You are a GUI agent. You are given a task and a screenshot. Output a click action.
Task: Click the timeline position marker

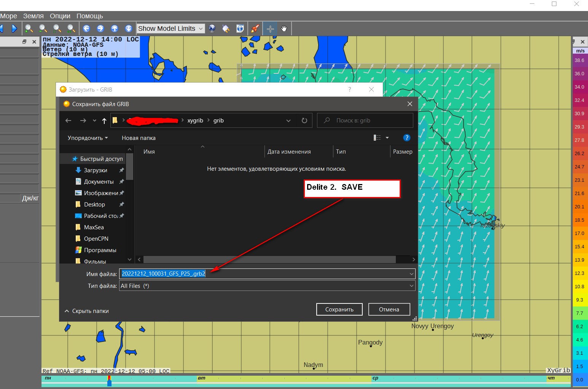point(109,381)
